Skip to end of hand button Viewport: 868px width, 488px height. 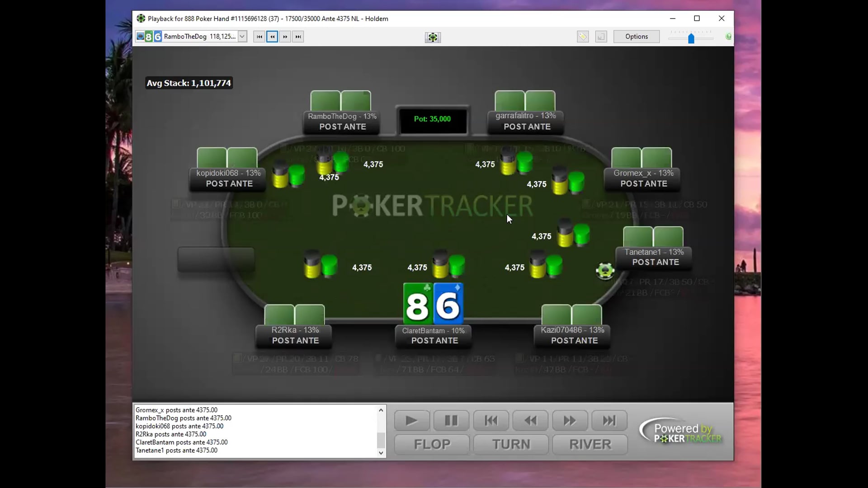click(x=609, y=421)
